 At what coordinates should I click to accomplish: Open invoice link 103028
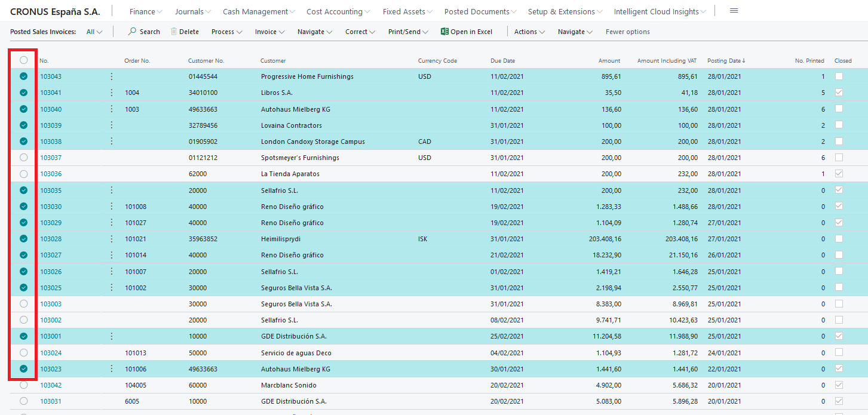(x=51, y=239)
